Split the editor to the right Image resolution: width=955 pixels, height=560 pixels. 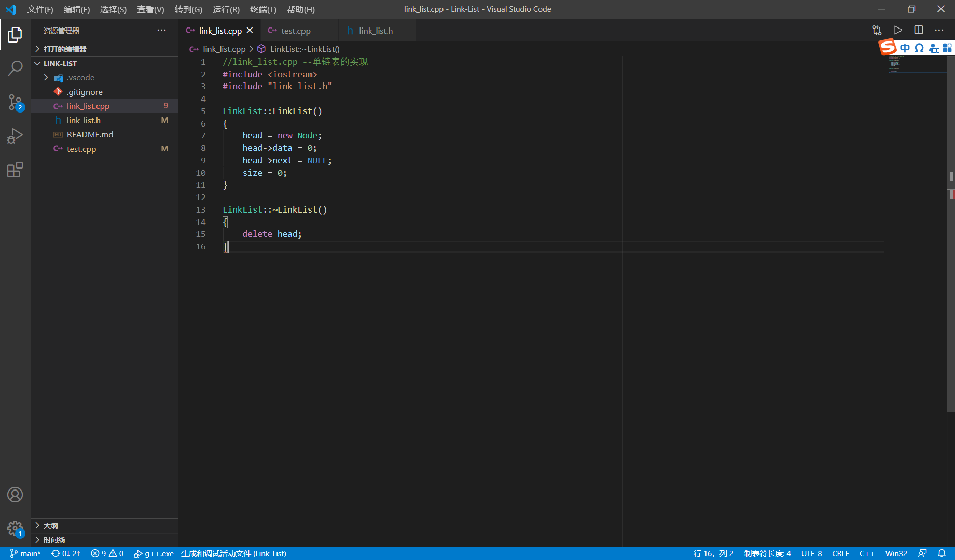click(918, 31)
